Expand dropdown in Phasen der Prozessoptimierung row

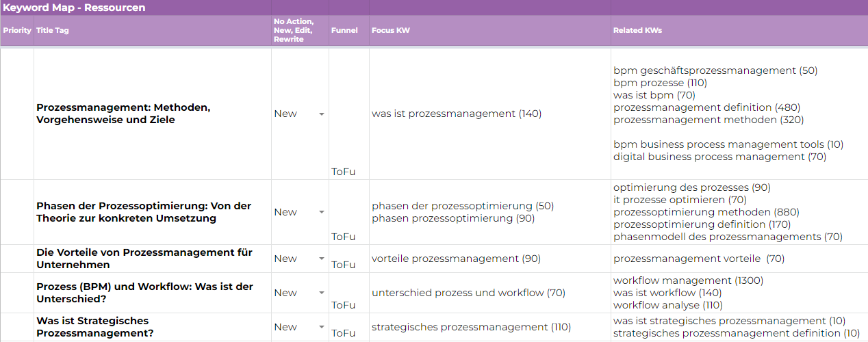pyautogui.click(x=322, y=213)
